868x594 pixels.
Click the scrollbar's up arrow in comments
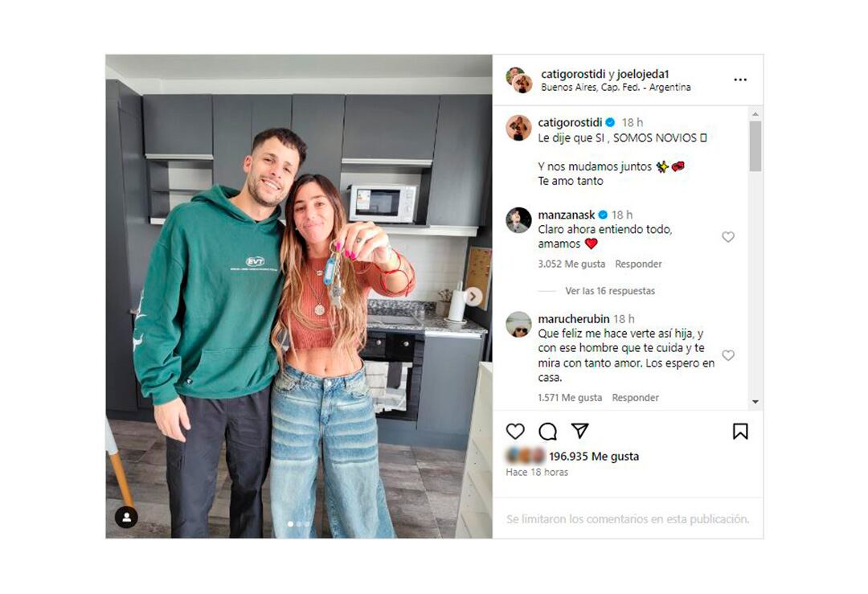[755, 114]
